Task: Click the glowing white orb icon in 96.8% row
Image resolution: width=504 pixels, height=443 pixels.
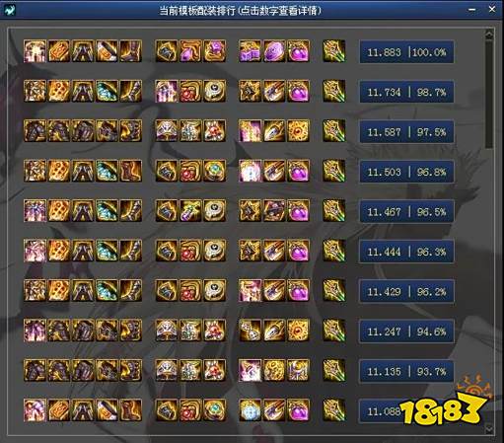Action: click(251, 171)
